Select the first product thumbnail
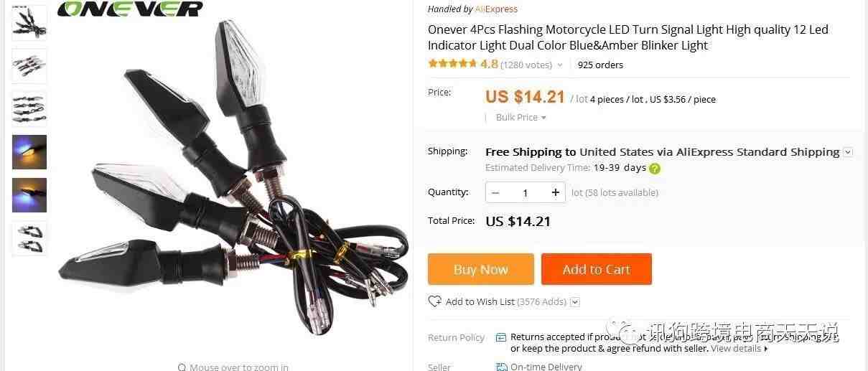The height and width of the screenshot is (371, 868). coord(29,22)
